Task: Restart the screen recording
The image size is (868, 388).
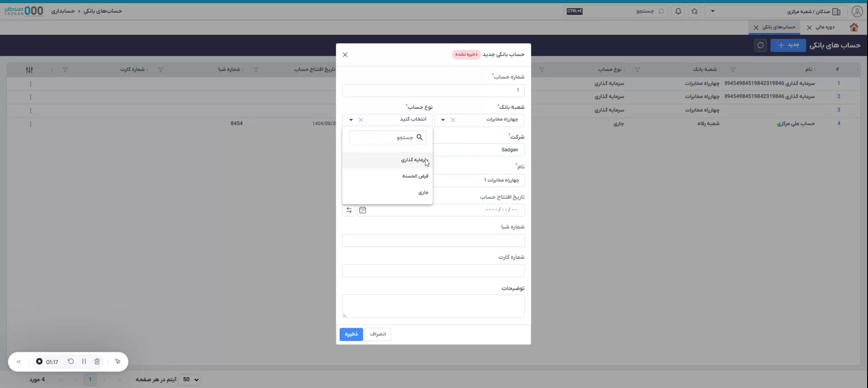Action: click(x=71, y=362)
